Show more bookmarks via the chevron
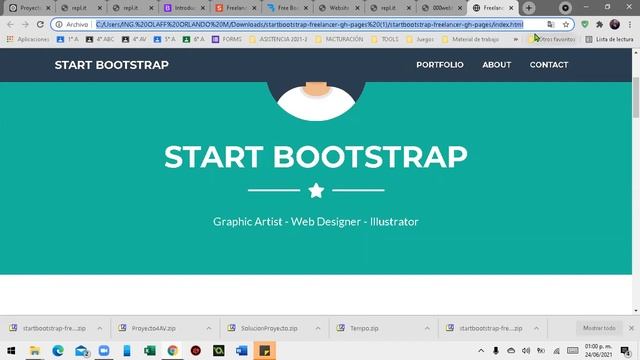 pos(516,39)
